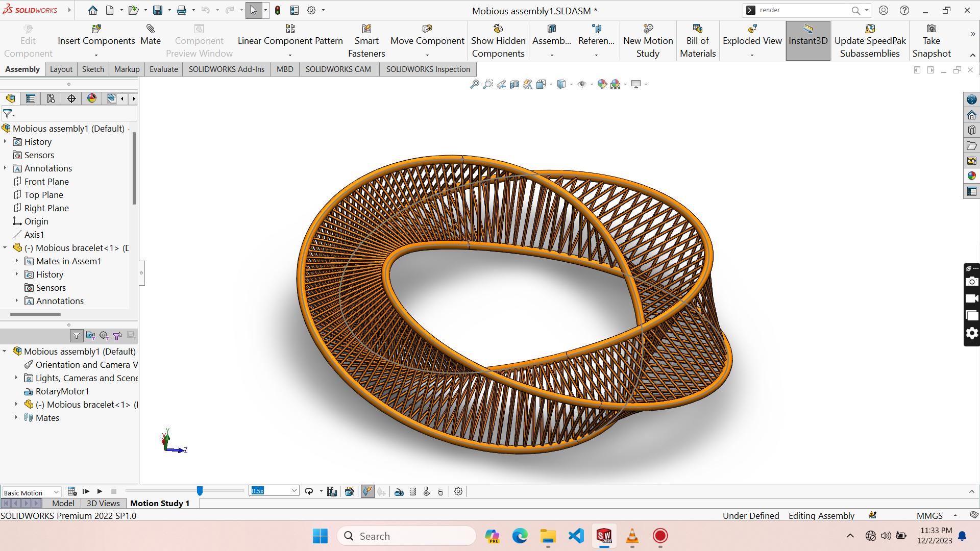The image size is (980, 551).
Task: Switch to the 3D Views tab
Action: (x=103, y=504)
